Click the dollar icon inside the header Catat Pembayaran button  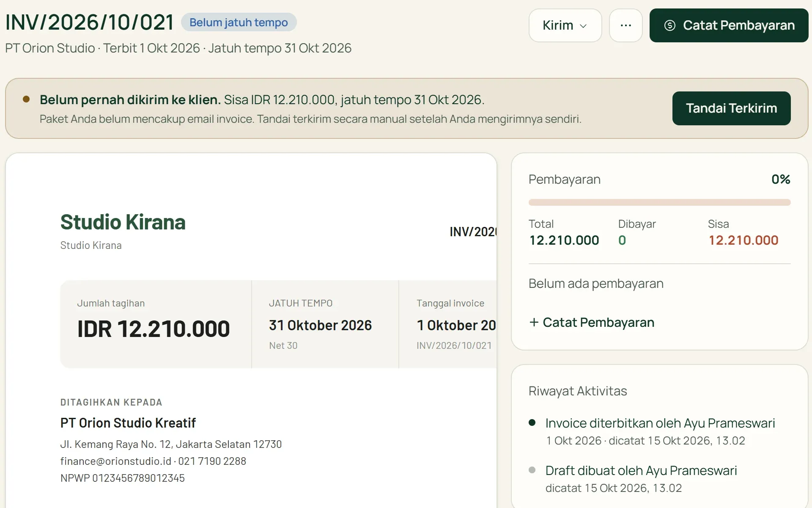(669, 25)
